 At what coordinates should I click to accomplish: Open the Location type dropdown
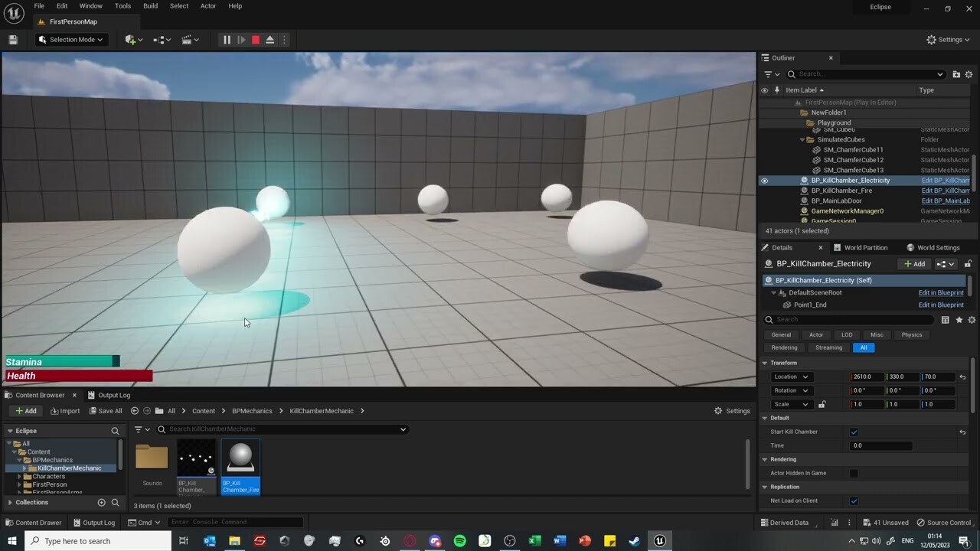(791, 377)
